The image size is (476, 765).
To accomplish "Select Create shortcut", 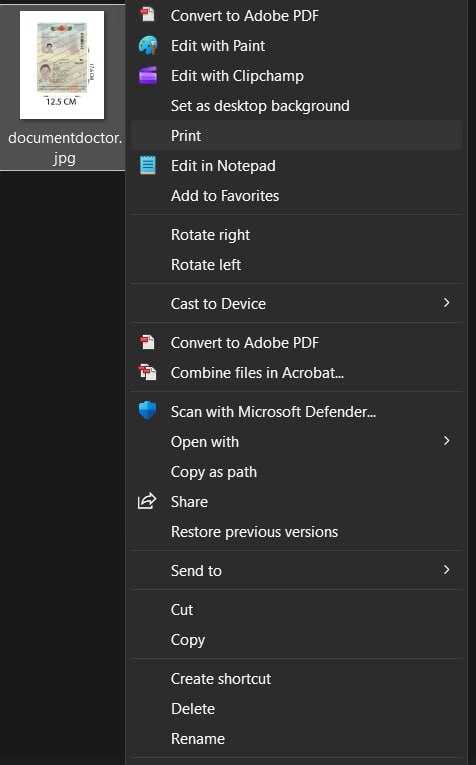I will (x=297, y=679).
